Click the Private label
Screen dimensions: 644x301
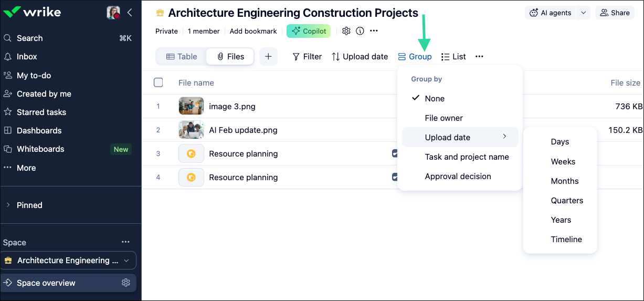click(166, 31)
